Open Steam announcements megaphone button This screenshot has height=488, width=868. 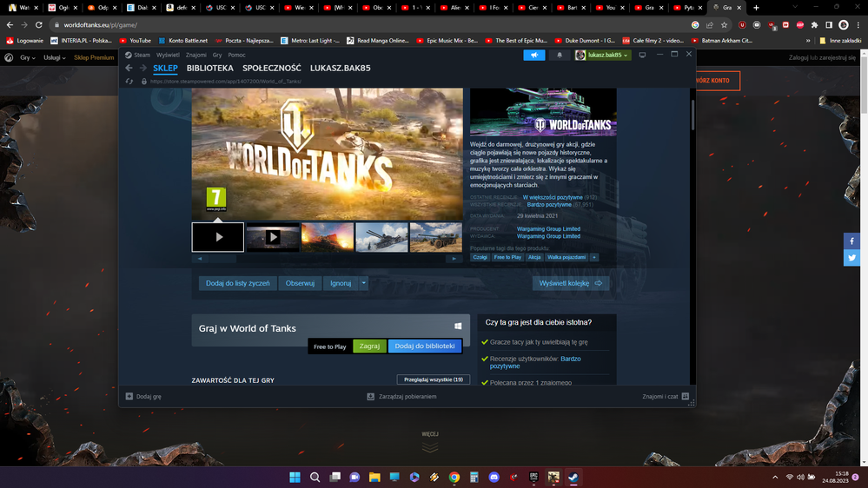point(534,55)
